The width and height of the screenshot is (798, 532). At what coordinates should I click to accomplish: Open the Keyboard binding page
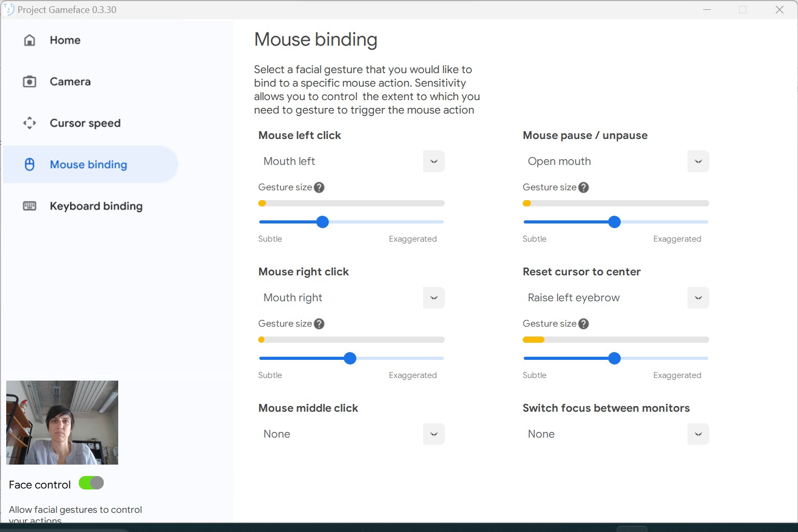click(96, 206)
